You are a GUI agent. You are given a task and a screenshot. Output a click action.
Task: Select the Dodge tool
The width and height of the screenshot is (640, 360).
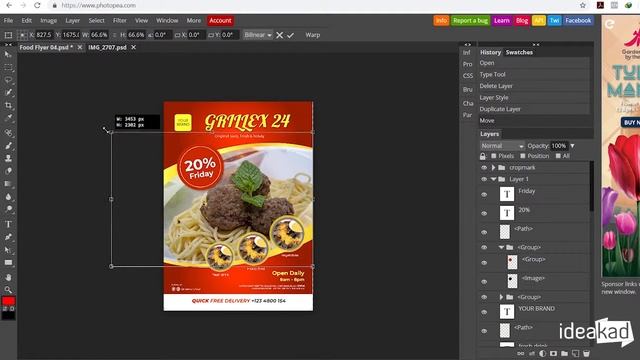pyautogui.click(x=8, y=209)
